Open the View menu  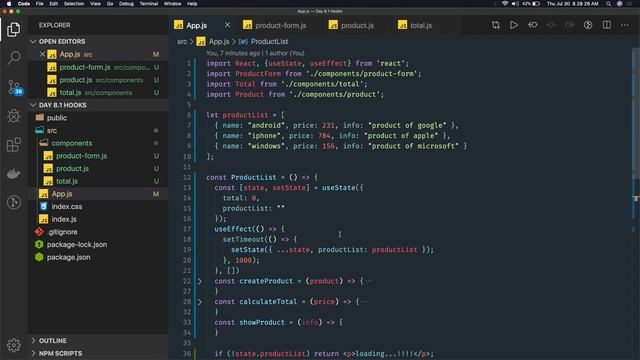click(96, 4)
